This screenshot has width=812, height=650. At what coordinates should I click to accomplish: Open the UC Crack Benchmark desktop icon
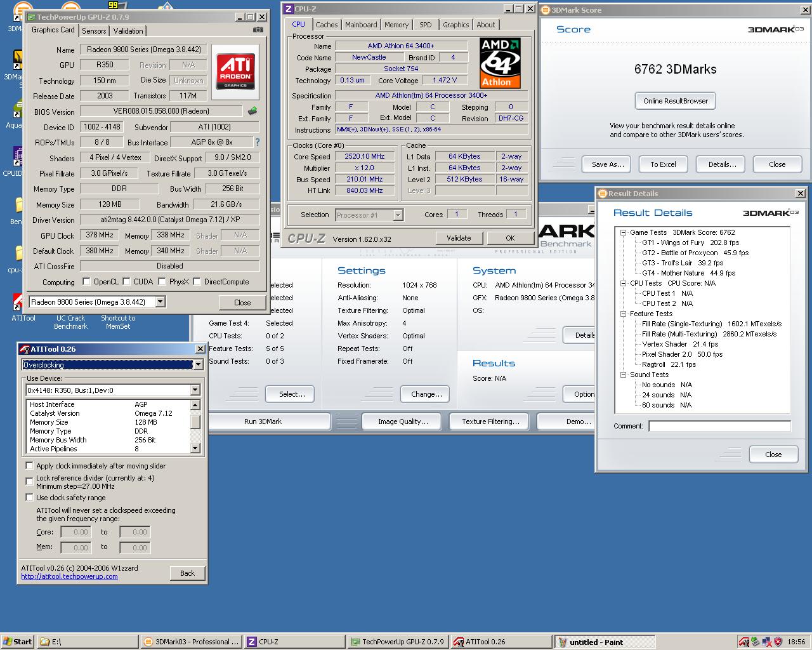[70, 322]
